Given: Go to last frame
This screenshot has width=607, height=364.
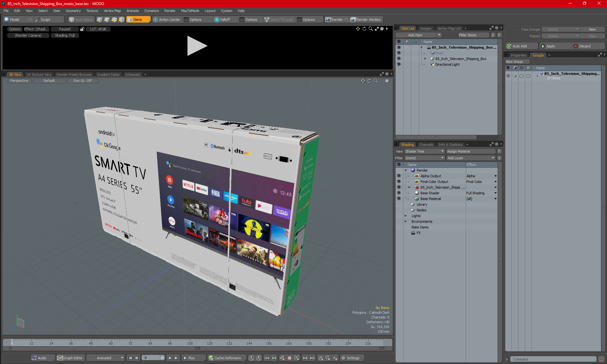Looking at the screenshot, I should pyautogui.click(x=177, y=358).
